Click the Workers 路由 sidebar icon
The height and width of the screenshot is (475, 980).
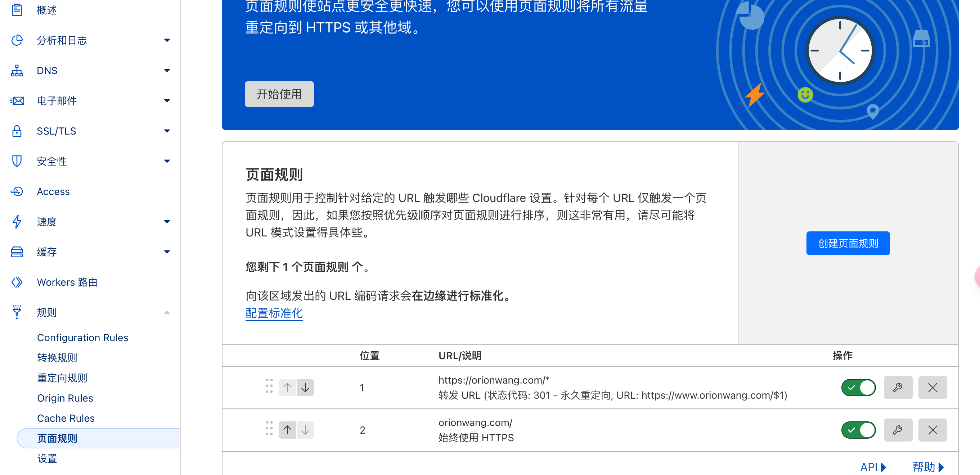point(17,282)
